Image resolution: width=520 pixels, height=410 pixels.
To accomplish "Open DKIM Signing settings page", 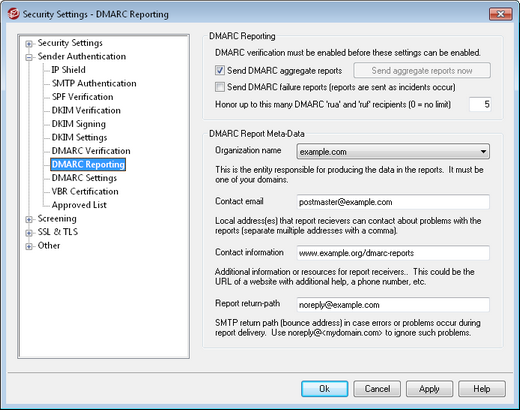I will tap(79, 124).
